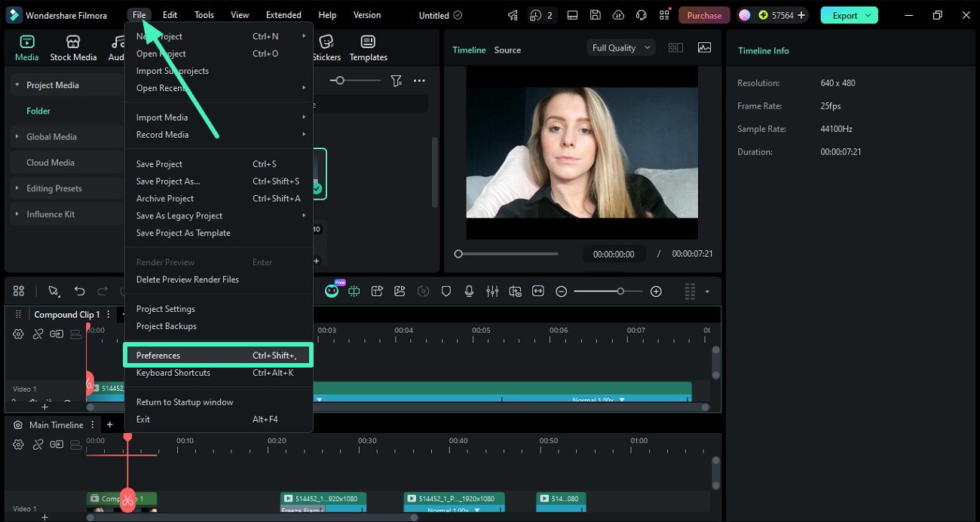
Task: Click the floppy disk save icon
Action: [x=596, y=15]
